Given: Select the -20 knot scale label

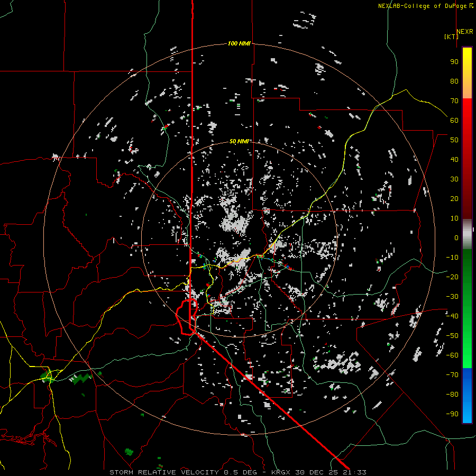Looking at the screenshot, I should point(452,277).
